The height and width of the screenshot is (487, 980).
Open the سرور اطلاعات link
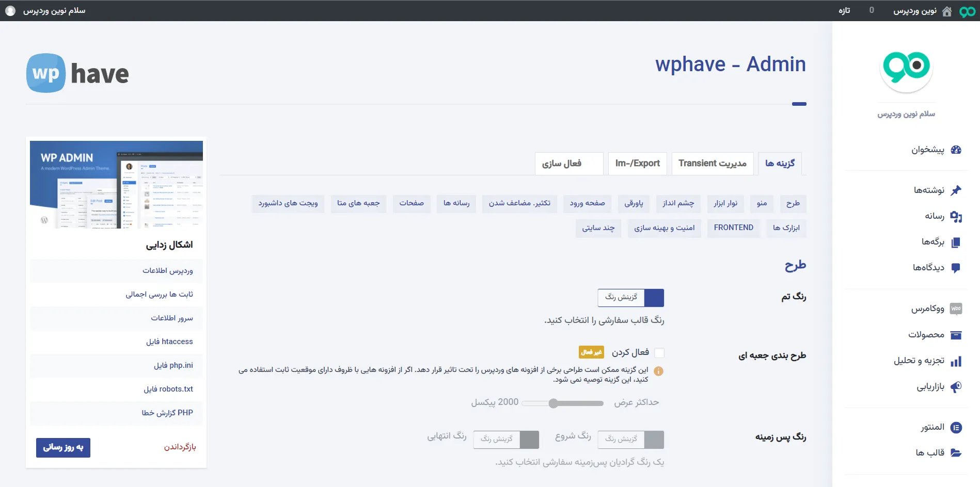(x=172, y=318)
